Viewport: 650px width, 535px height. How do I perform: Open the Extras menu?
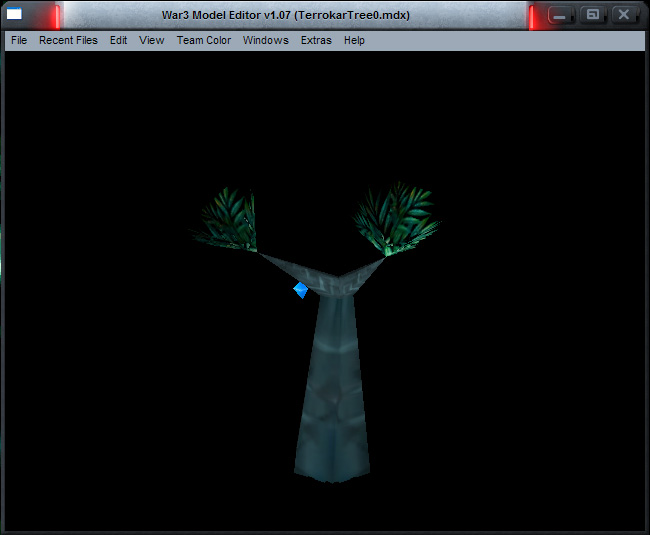click(316, 40)
